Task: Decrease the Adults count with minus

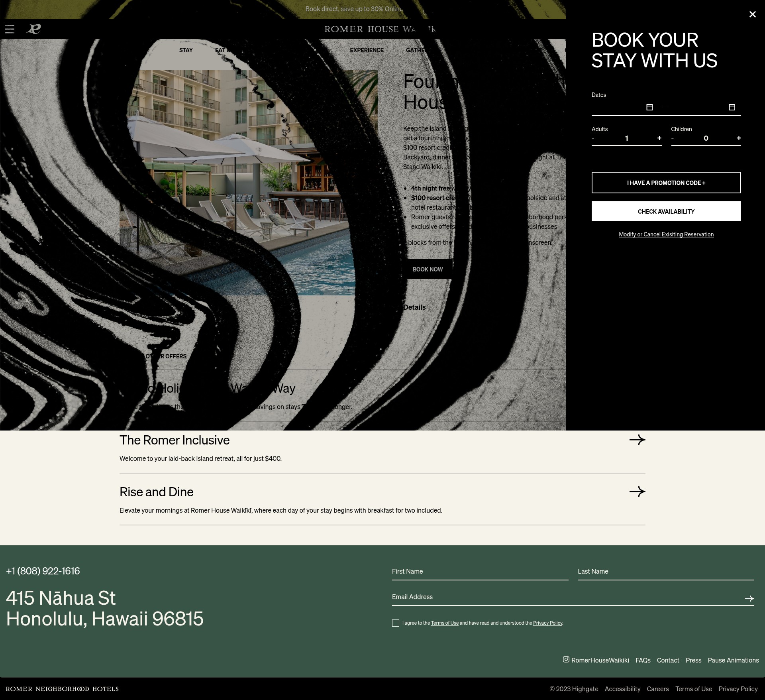Action: click(x=593, y=138)
